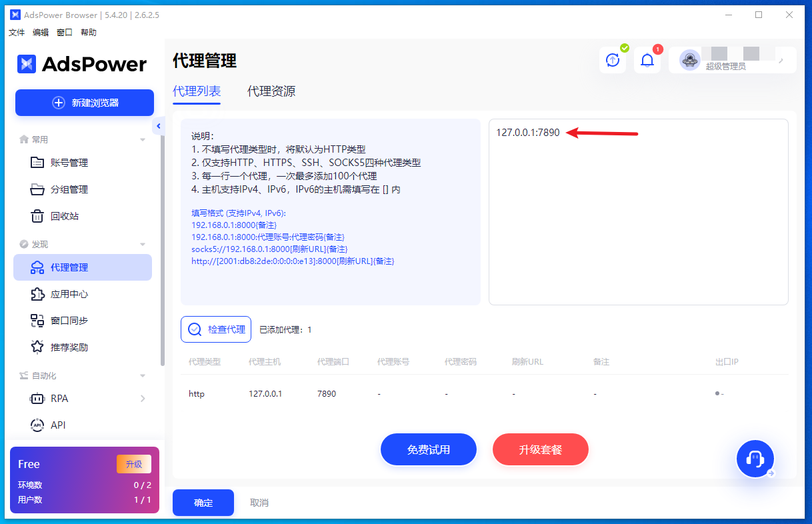Collapse the left sidebar panel handle

coord(159,126)
